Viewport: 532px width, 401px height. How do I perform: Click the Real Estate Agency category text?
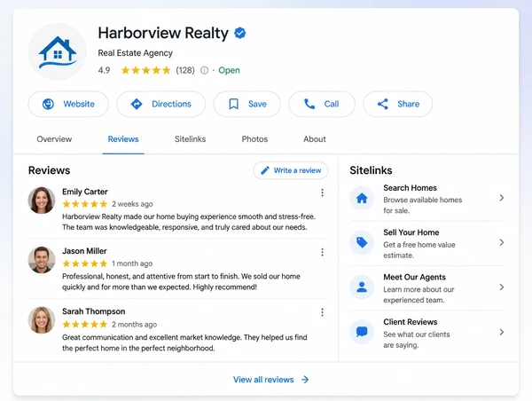136,53
